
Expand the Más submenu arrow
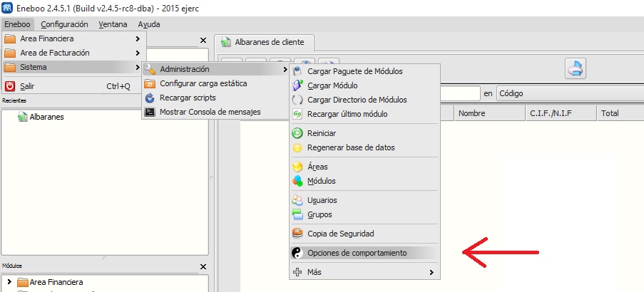(x=431, y=272)
